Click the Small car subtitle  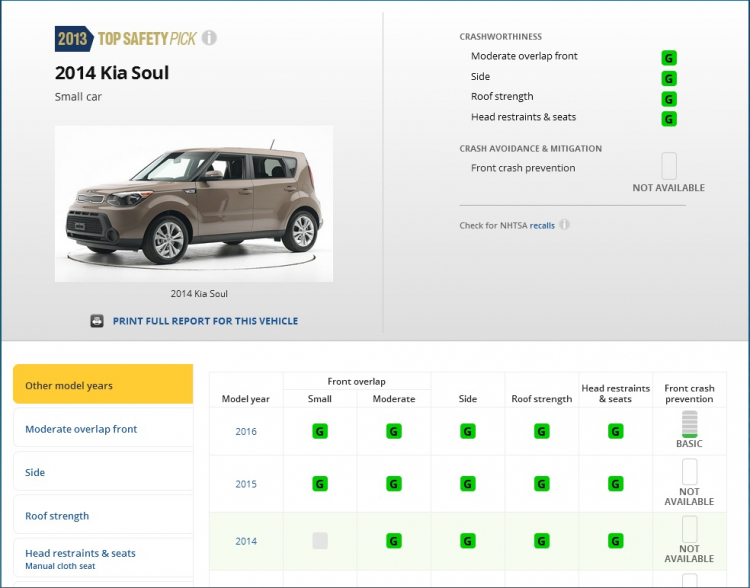tap(78, 97)
